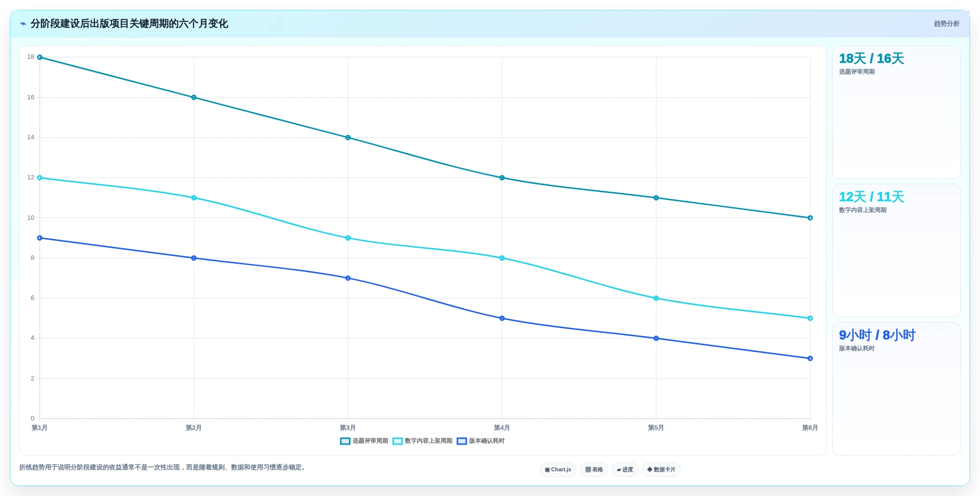The image size is (980, 496).
Task: Select the 选题评审周期 point at 第3月 (14)
Action: pyautogui.click(x=348, y=138)
